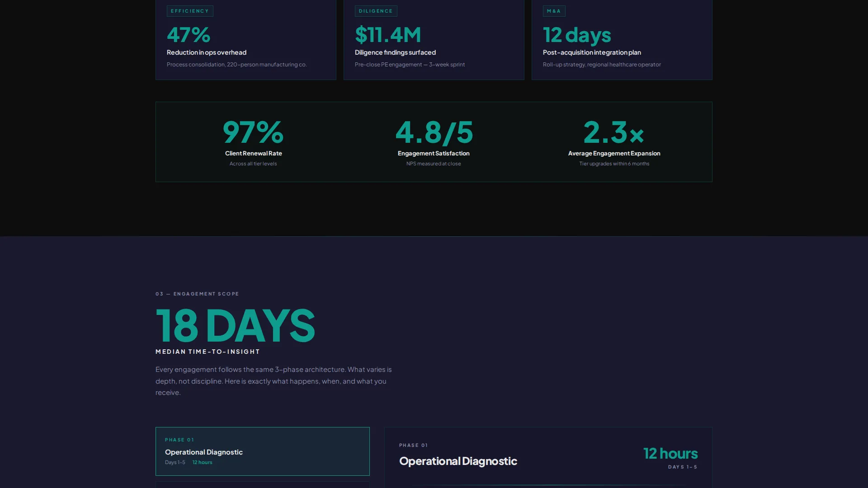Click the '18 DAYS' headline
The image size is (868, 488).
click(x=235, y=325)
